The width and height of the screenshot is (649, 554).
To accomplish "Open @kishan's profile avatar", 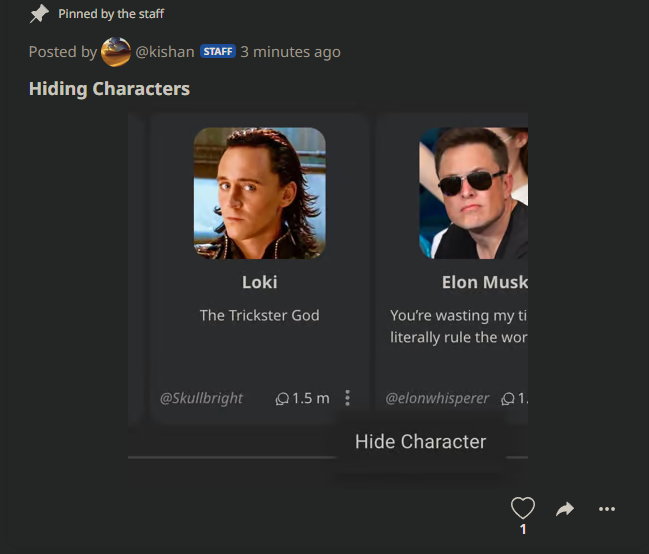I will point(116,52).
